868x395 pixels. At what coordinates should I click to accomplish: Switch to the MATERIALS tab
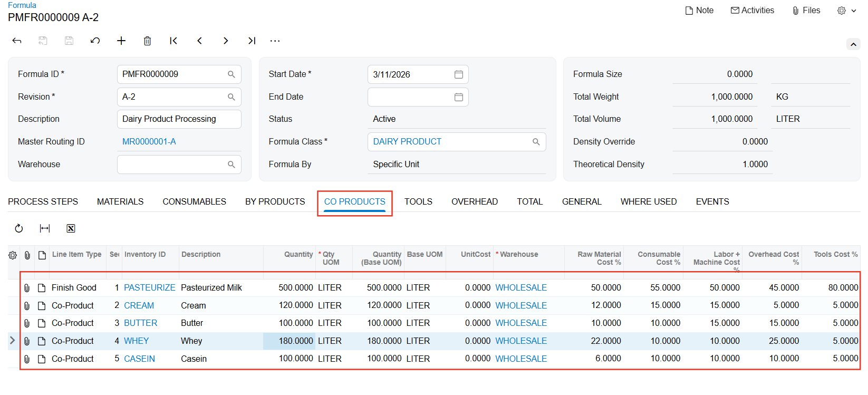(x=120, y=202)
